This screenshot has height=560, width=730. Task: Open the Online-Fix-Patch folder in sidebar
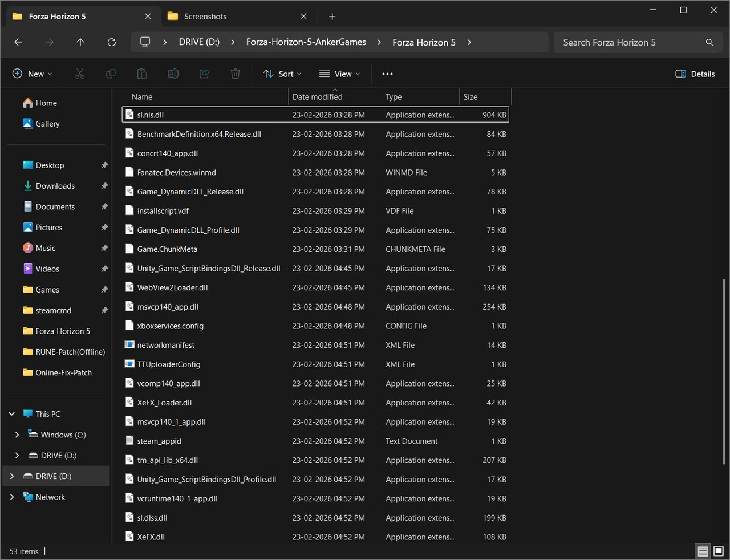click(x=58, y=372)
